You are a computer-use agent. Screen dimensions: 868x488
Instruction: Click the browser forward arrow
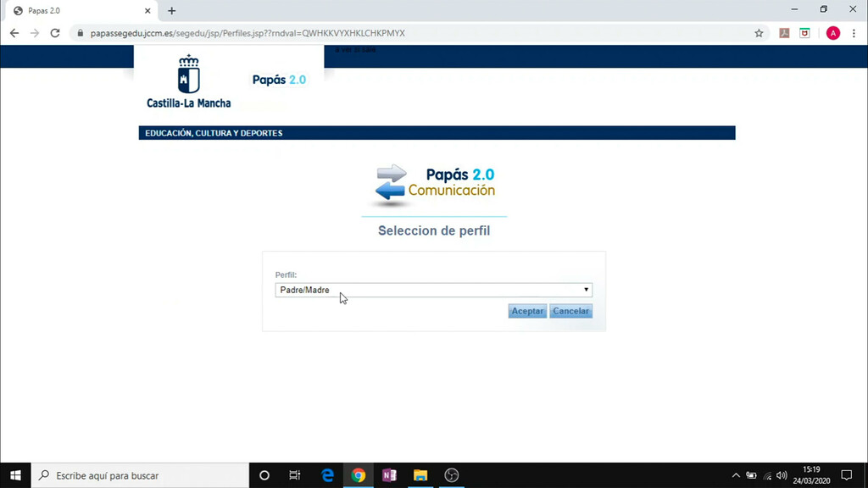pos(34,33)
